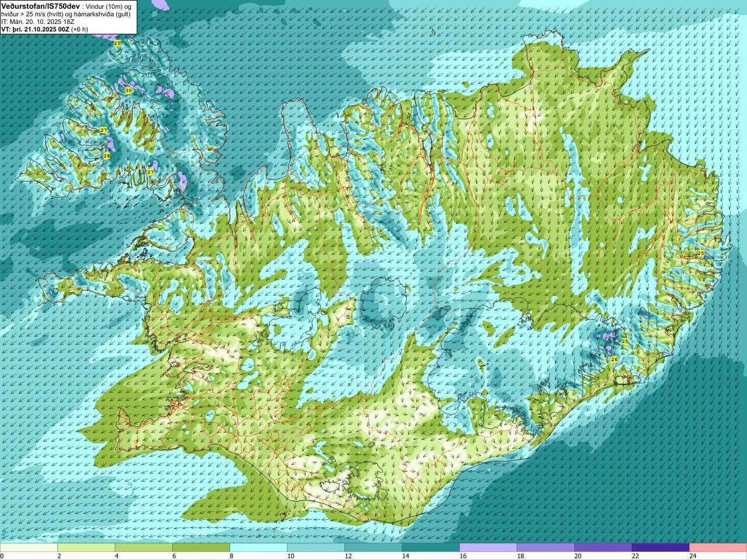Click the yellow '30' gust label

pos(128,90)
